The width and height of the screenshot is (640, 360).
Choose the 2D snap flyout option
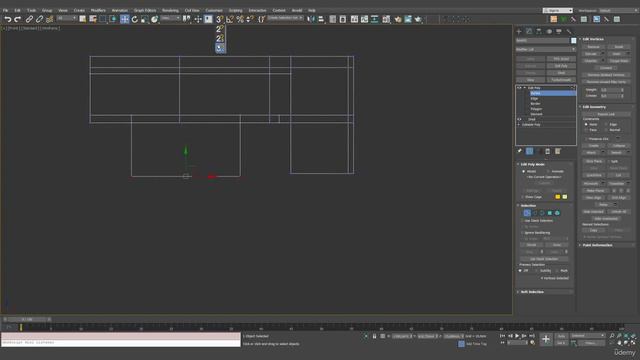click(220, 29)
